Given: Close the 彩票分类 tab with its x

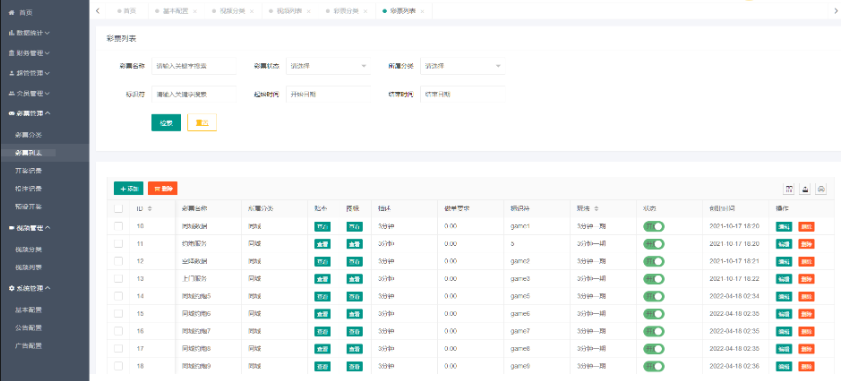Looking at the screenshot, I should coord(365,11).
